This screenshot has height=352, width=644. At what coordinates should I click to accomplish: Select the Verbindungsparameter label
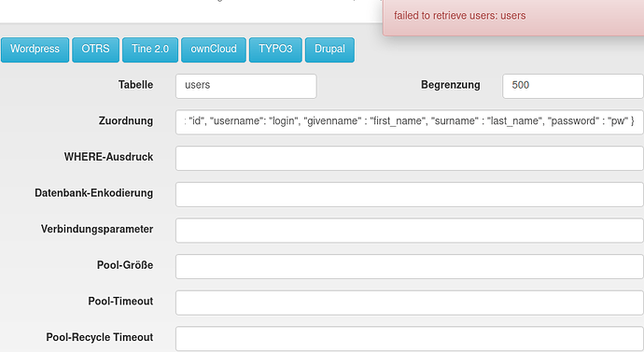point(97,229)
